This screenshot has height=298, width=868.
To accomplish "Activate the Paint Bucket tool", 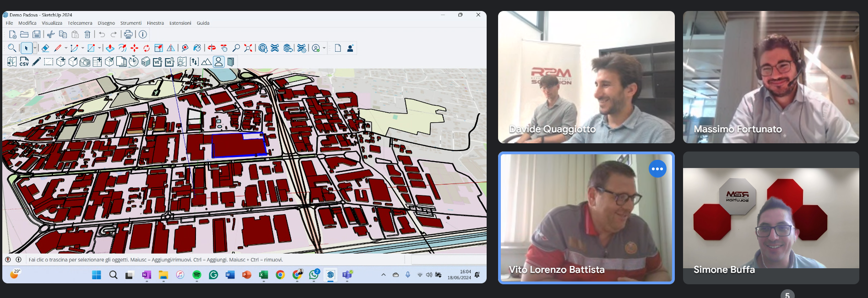I will pos(197,48).
